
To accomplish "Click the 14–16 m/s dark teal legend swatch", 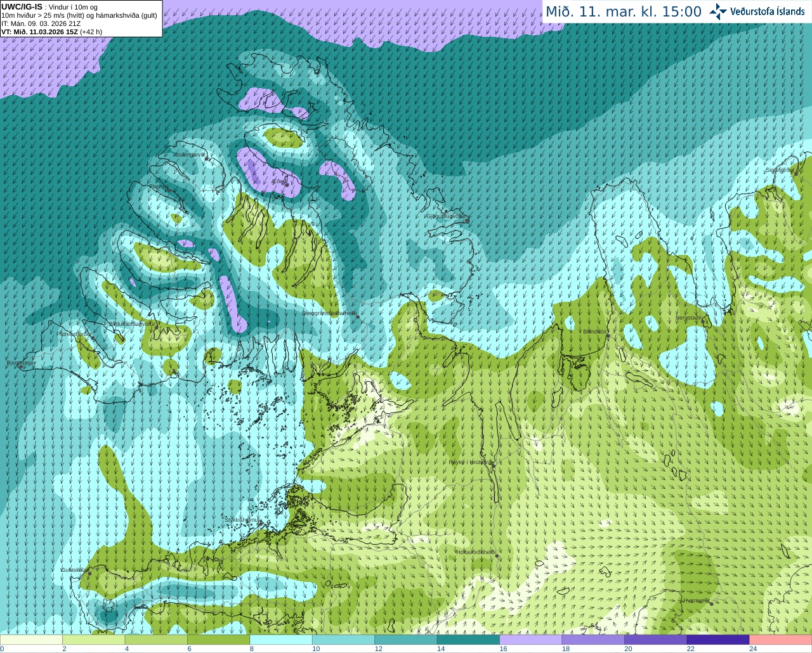I will click(469, 640).
